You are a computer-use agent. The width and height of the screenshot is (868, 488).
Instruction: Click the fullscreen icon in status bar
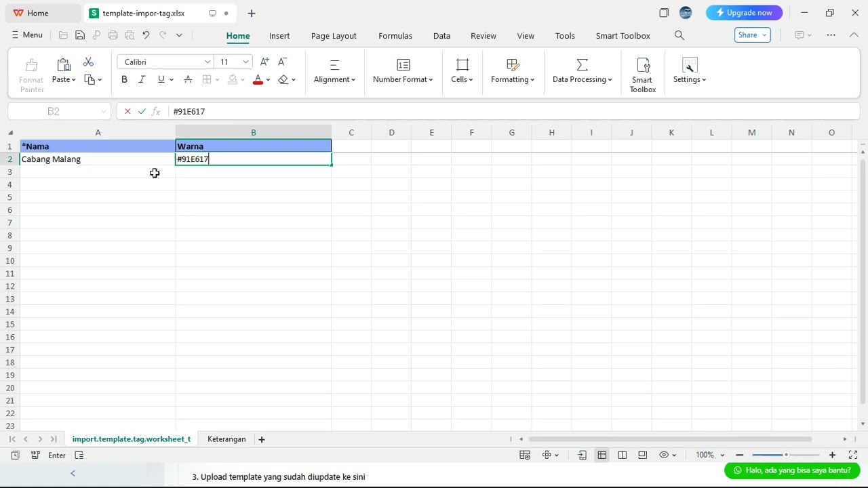point(853,455)
